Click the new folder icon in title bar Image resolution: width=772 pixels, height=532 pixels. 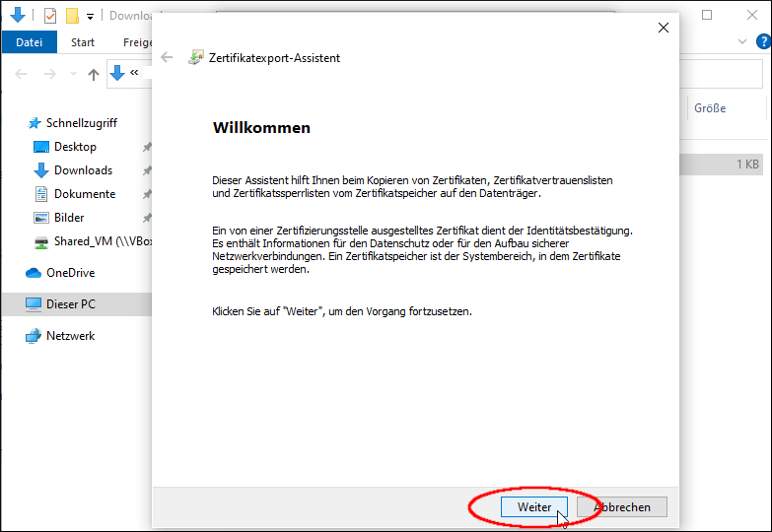(x=72, y=16)
